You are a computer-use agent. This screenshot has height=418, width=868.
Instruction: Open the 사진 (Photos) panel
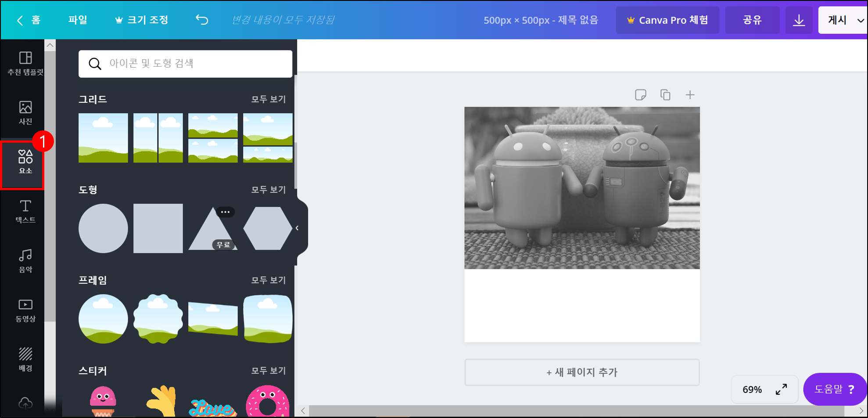(25, 113)
